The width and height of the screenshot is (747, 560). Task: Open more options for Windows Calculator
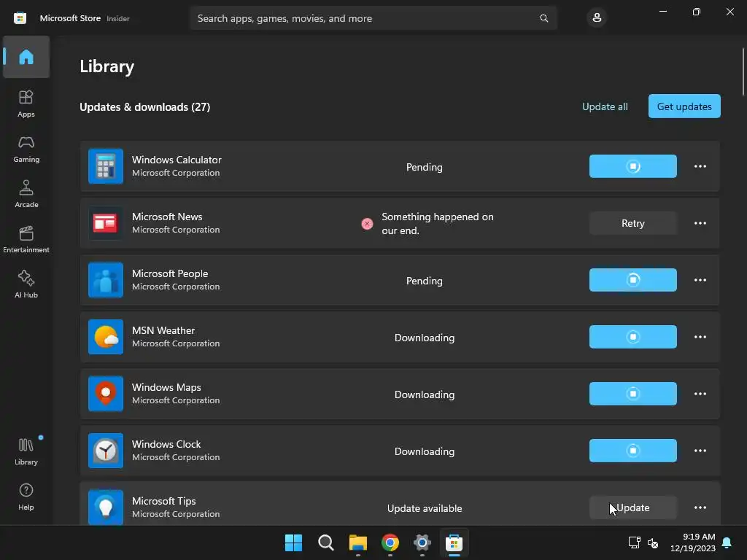pyautogui.click(x=700, y=166)
